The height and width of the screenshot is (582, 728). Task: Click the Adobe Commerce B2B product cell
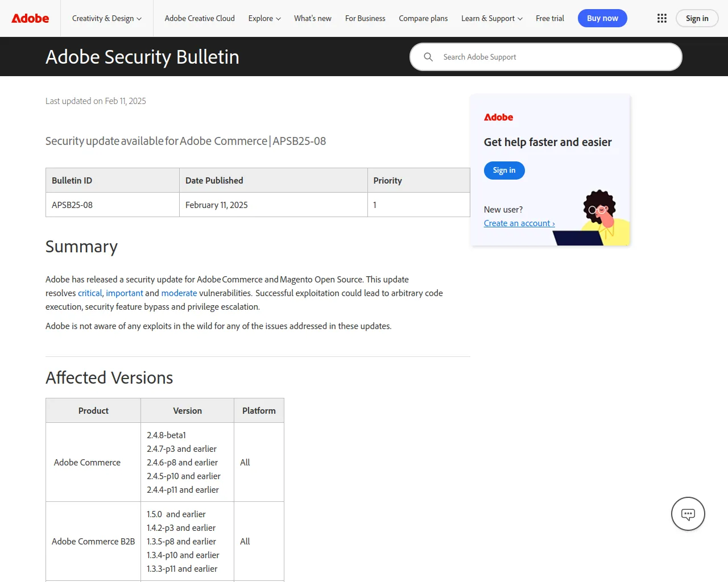point(93,541)
